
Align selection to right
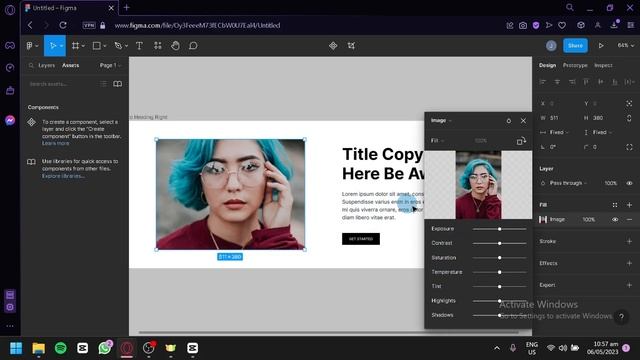pos(572,82)
